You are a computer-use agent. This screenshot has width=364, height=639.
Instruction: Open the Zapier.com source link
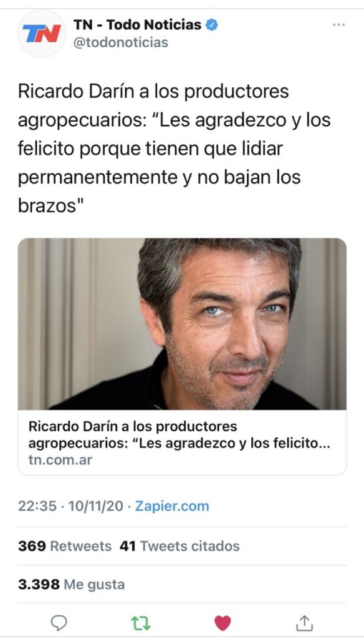click(x=172, y=506)
